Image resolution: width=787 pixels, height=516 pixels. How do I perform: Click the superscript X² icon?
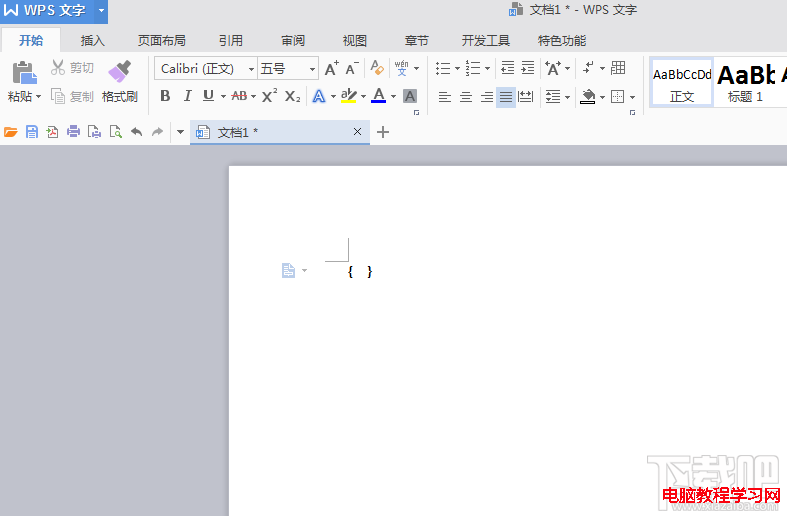[x=269, y=96]
